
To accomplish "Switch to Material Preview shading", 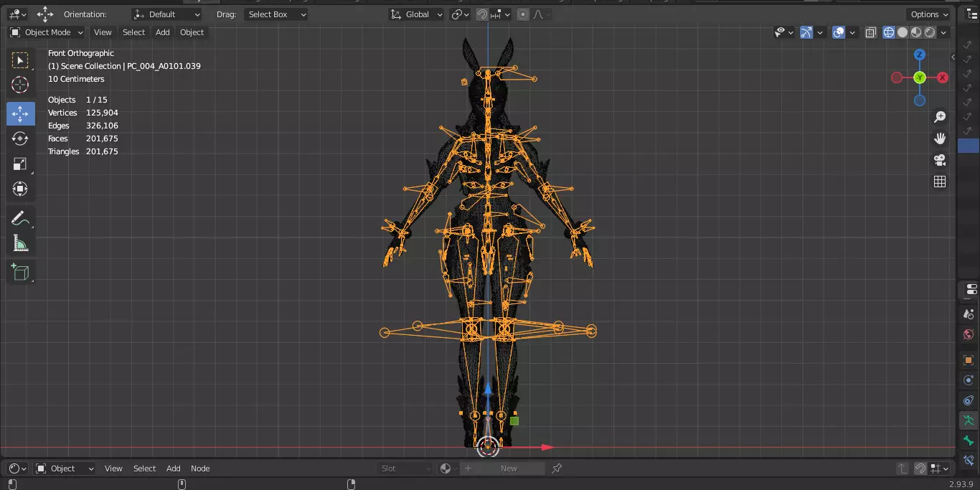I will point(916,32).
